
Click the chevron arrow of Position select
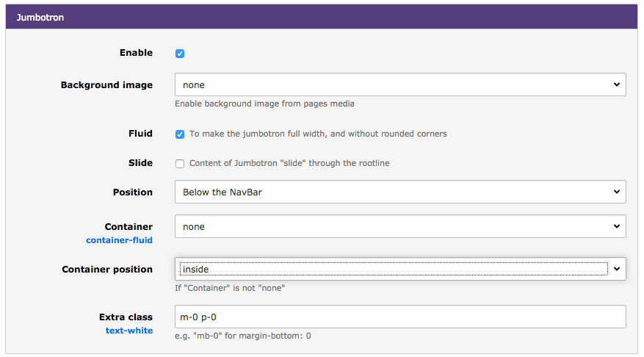click(x=617, y=192)
